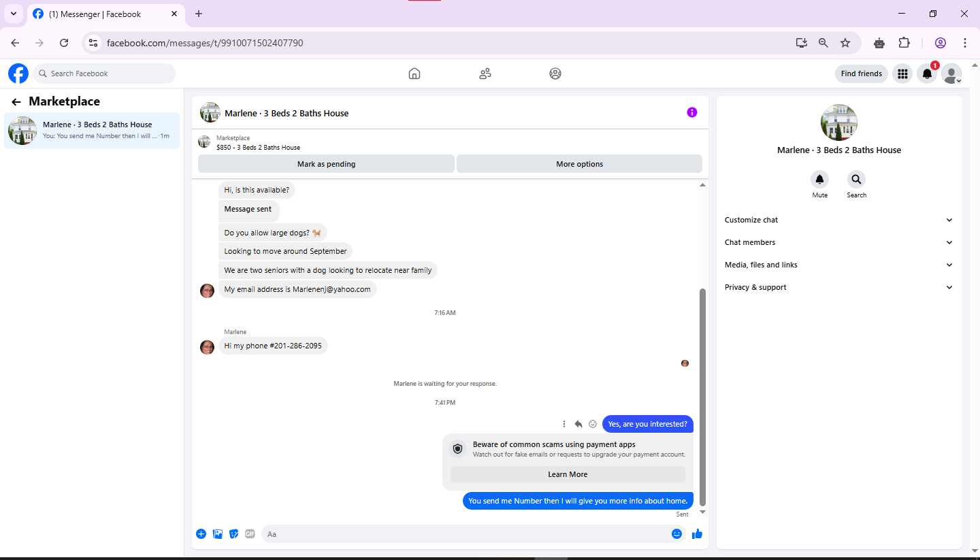This screenshot has width=980, height=560.
Task: Click the chat scrollbar up arrow
Action: point(703,184)
